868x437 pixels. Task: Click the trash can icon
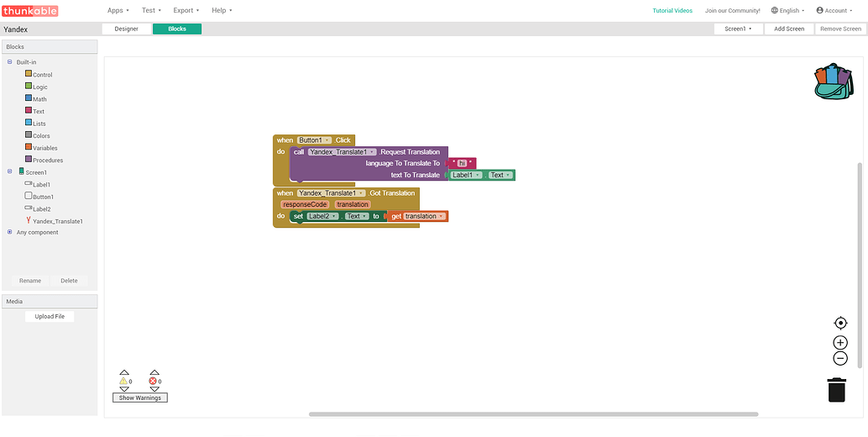pyautogui.click(x=836, y=390)
